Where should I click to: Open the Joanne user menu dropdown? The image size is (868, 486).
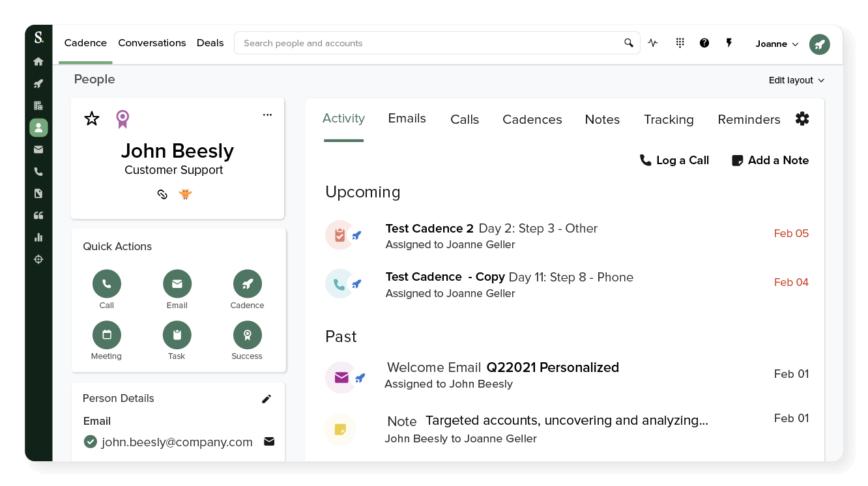(x=776, y=44)
